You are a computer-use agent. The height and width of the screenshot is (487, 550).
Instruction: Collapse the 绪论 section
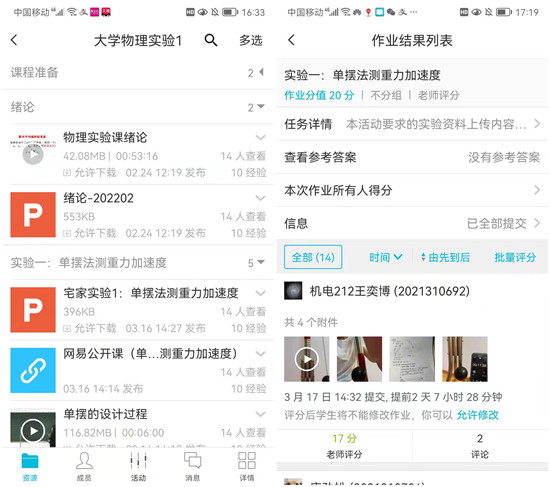click(138, 107)
